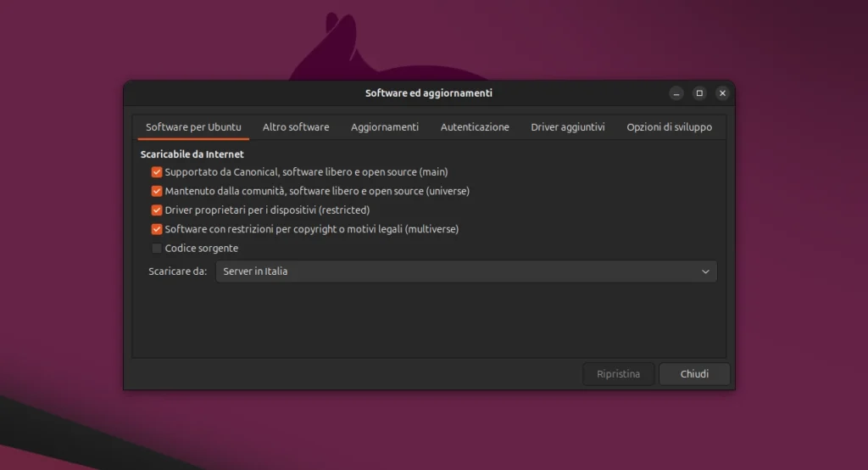
Task: Uncheck the Canonical-supported main repository checkbox
Action: 157,172
